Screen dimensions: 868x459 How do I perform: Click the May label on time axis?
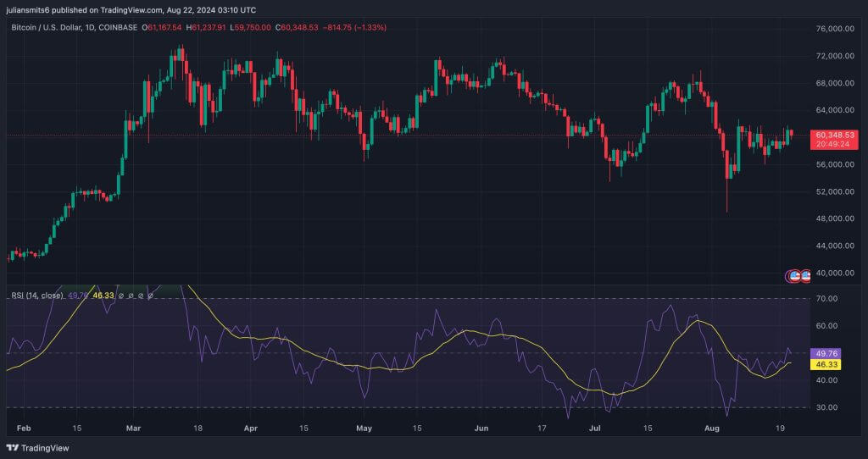pos(364,428)
